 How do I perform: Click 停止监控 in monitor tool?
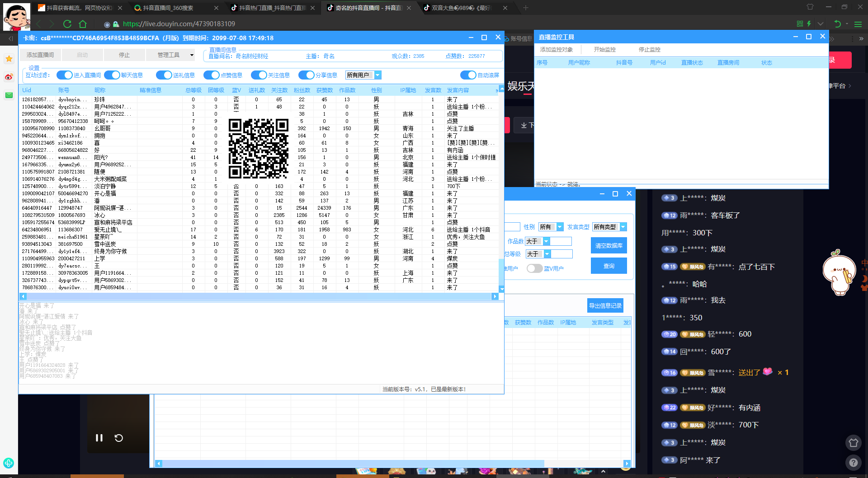pos(650,49)
